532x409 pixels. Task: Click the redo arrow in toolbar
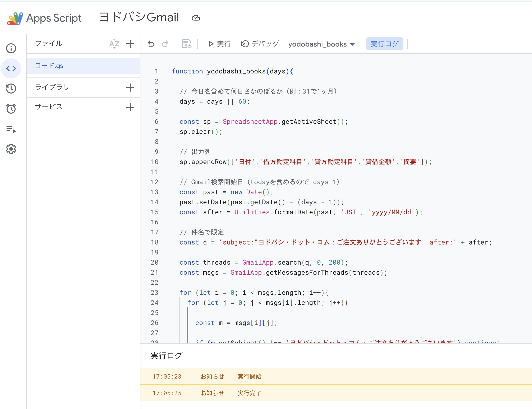coord(165,44)
